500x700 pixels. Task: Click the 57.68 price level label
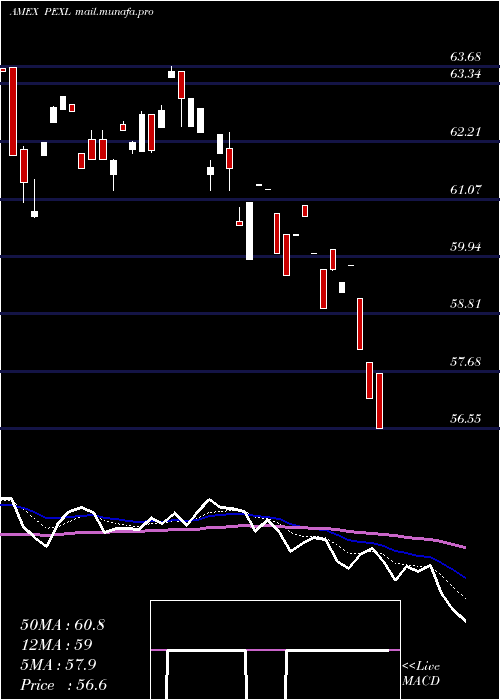pyautogui.click(x=466, y=362)
